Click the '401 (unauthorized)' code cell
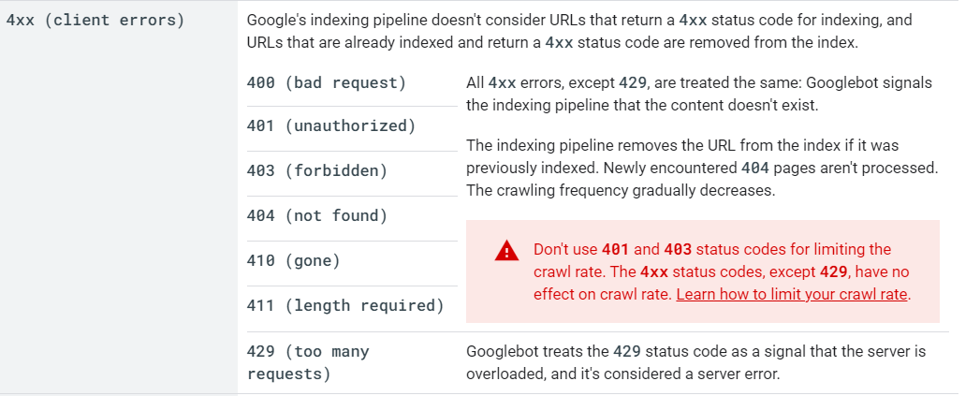 point(331,125)
